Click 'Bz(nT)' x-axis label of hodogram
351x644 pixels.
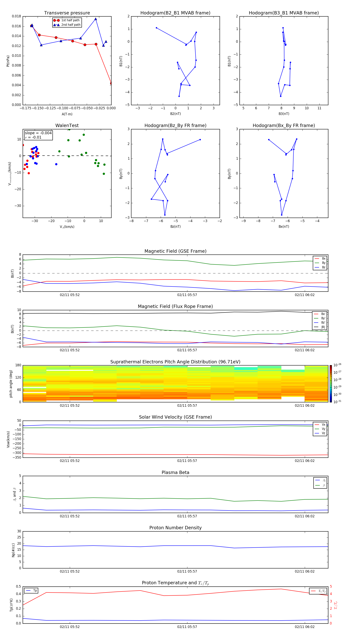(175, 227)
